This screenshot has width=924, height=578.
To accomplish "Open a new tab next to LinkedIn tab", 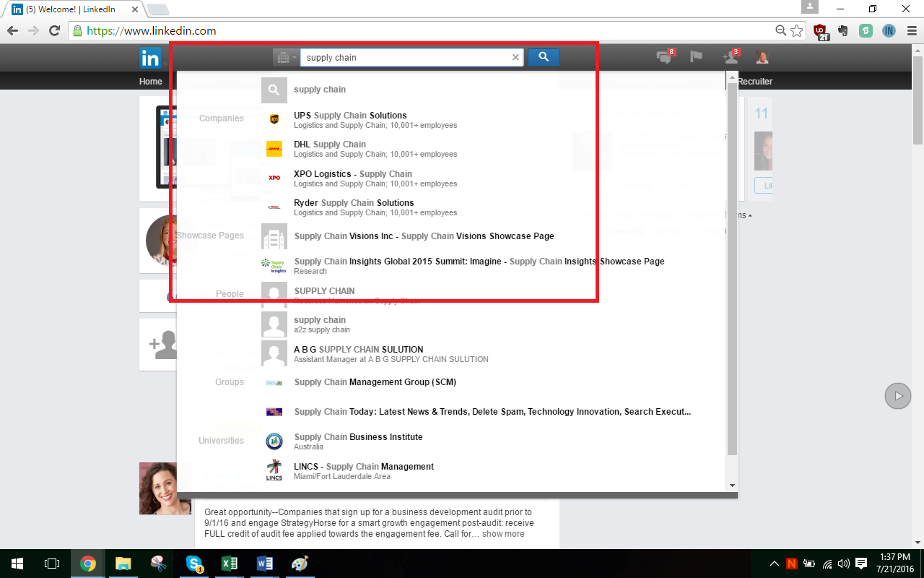I will point(157,9).
